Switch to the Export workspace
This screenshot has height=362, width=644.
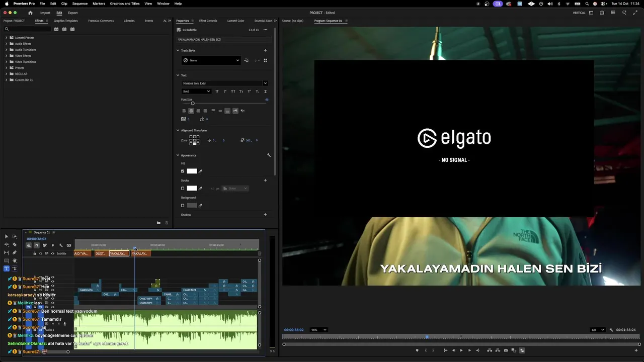pyautogui.click(x=73, y=13)
